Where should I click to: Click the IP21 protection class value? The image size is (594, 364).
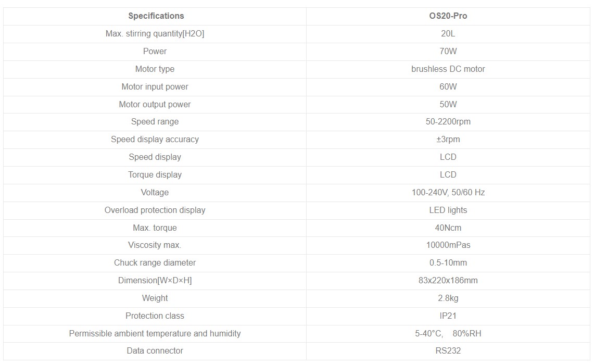(448, 316)
